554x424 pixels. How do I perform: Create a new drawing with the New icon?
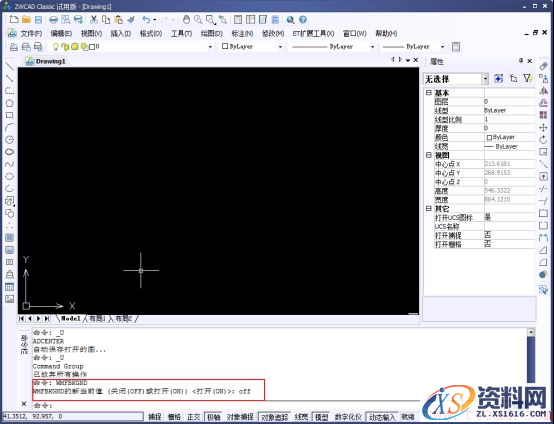click(x=14, y=19)
